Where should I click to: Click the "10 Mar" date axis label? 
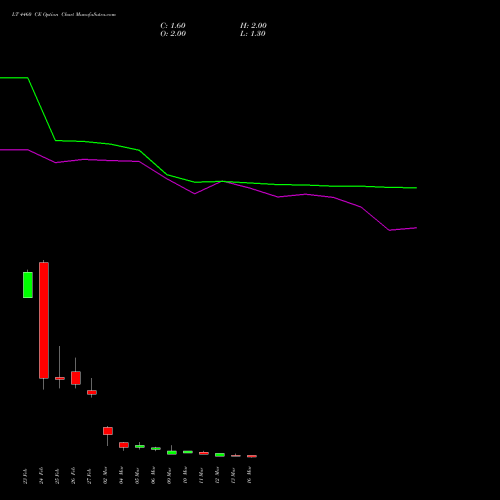point(186,475)
